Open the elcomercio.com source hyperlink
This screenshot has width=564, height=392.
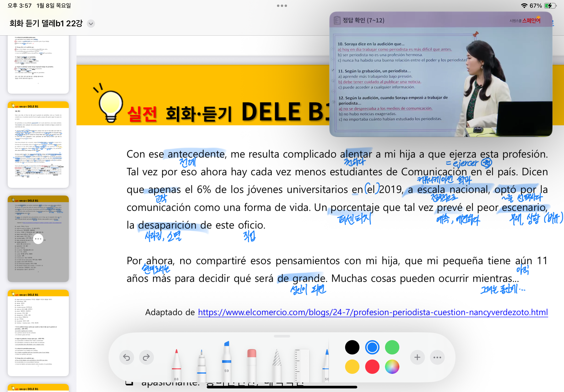tap(373, 312)
